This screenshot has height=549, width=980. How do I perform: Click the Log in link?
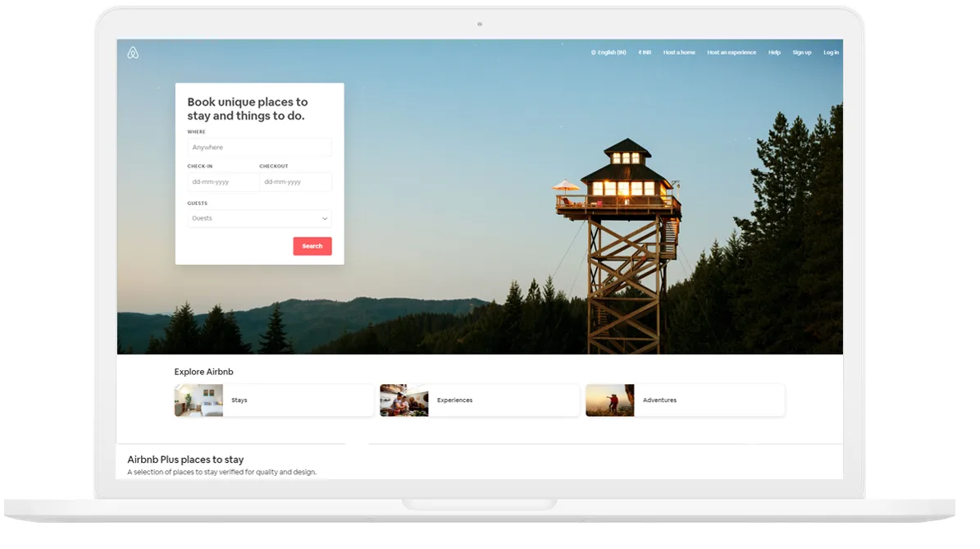(x=831, y=53)
